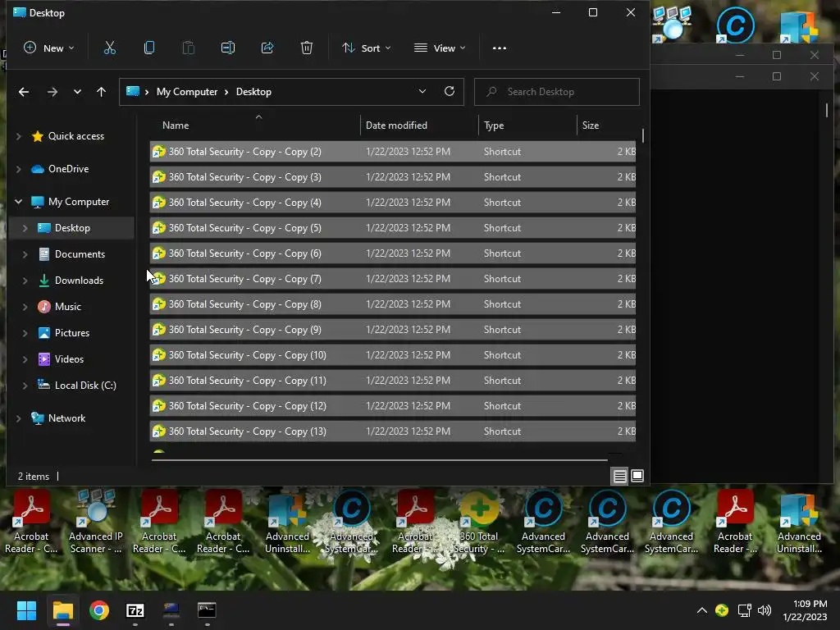
Task: Click the Rename icon in toolbar
Action: [x=228, y=48]
